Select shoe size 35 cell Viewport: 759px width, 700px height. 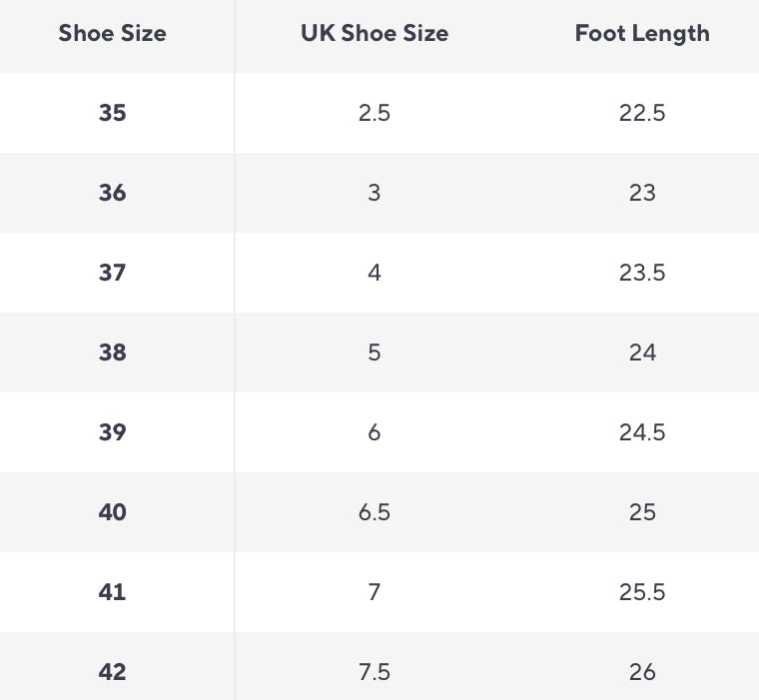click(x=113, y=113)
